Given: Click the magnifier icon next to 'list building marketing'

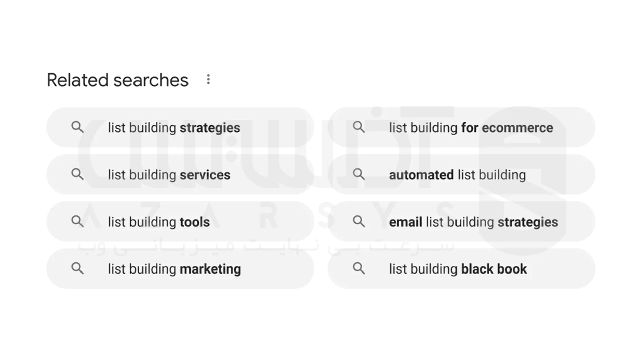Looking at the screenshot, I should click(77, 268).
